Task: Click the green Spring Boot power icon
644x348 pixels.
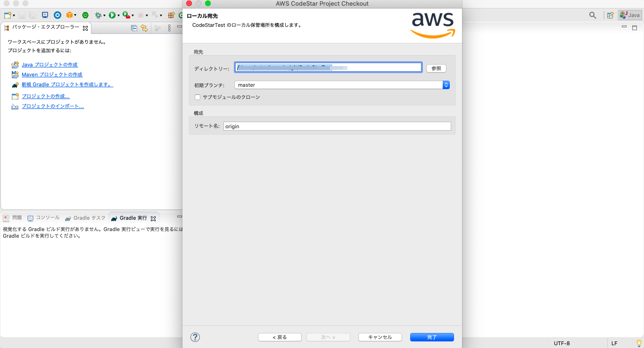Action: [85, 15]
